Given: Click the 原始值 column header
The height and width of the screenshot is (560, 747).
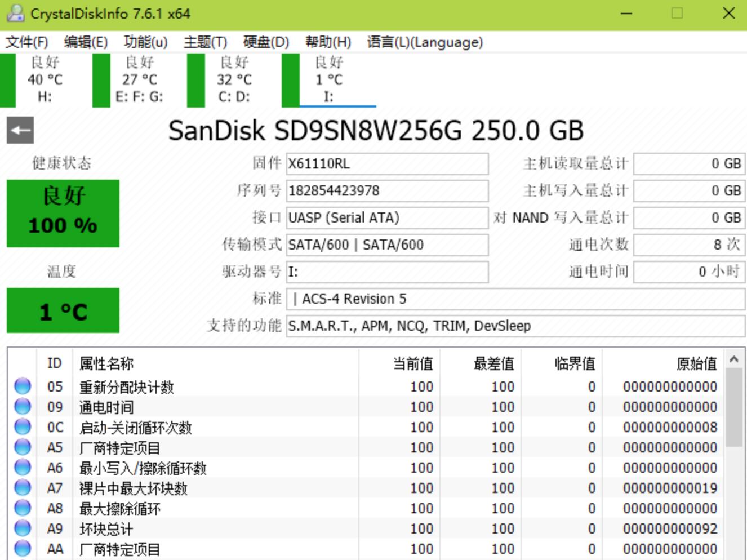Looking at the screenshot, I should tap(696, 363).
